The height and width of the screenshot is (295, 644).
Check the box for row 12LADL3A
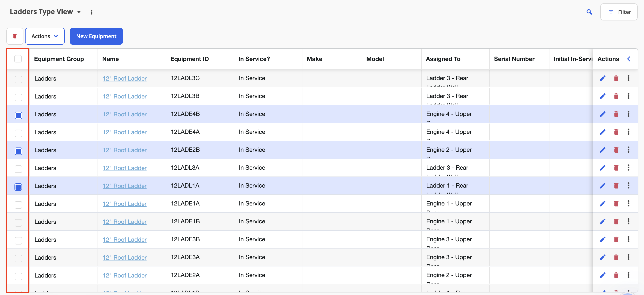(18, 169)
